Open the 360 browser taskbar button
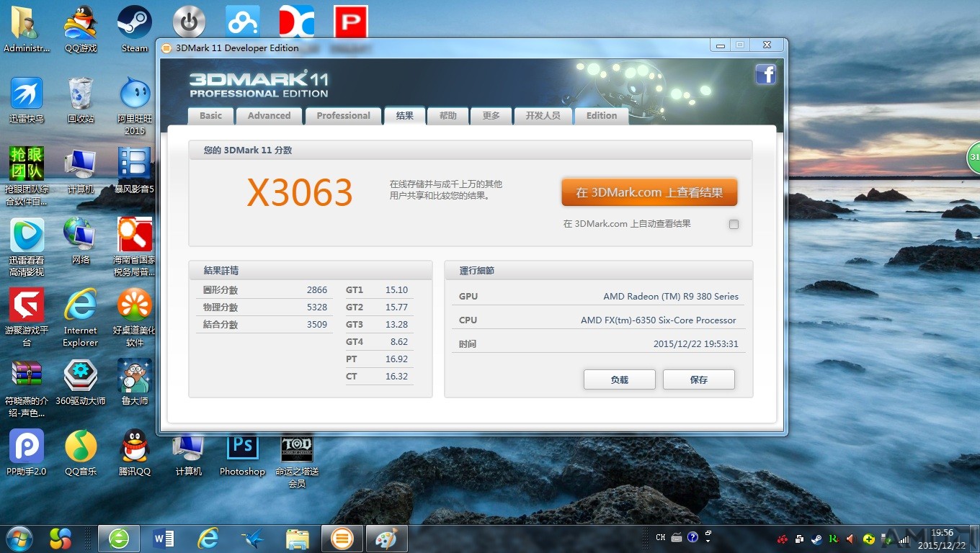 pyautogui.click(x=119, y=538)
